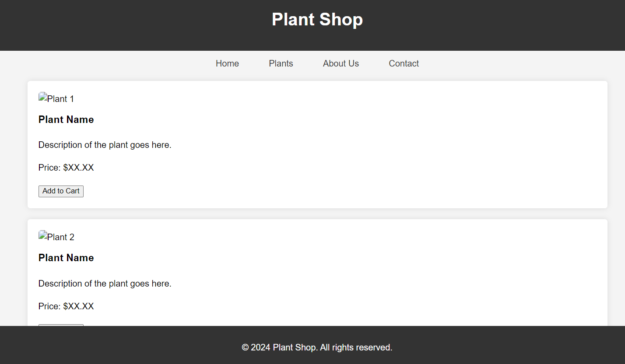The image size is (625, 364).
Task: Click the first plant's description text
Action: (x=105, y=145)
